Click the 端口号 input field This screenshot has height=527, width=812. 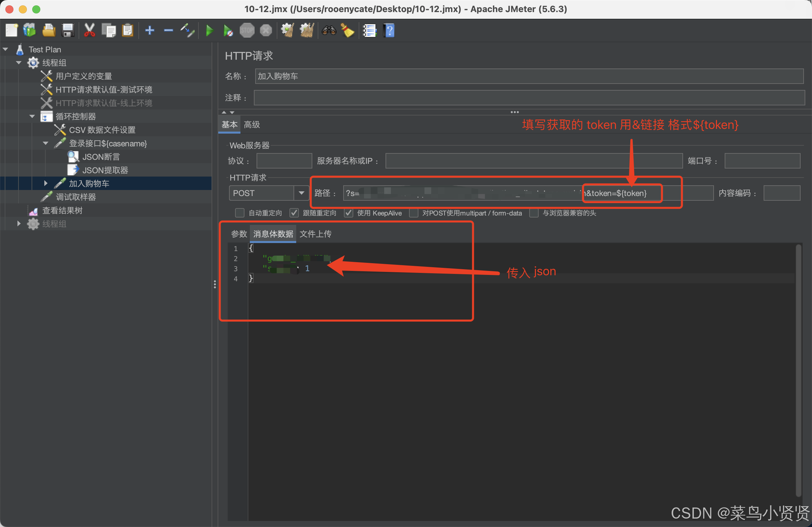[763, 161]
